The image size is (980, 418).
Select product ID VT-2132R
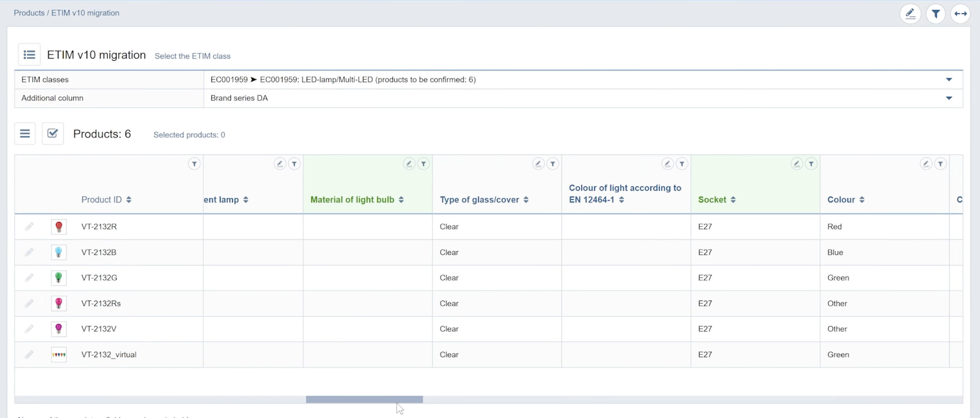click(x=99, y=227)
